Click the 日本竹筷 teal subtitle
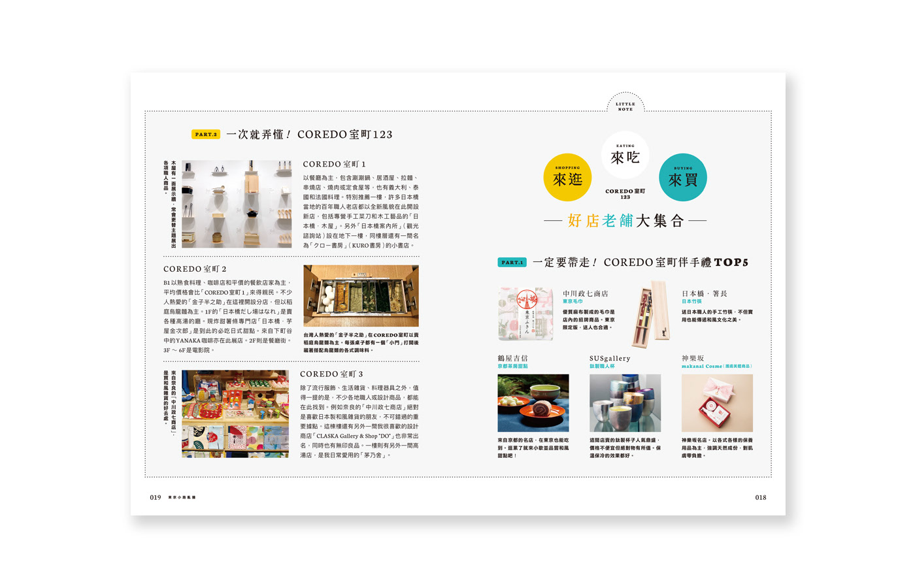Screen dimensions: 915x588 (691, 302)
